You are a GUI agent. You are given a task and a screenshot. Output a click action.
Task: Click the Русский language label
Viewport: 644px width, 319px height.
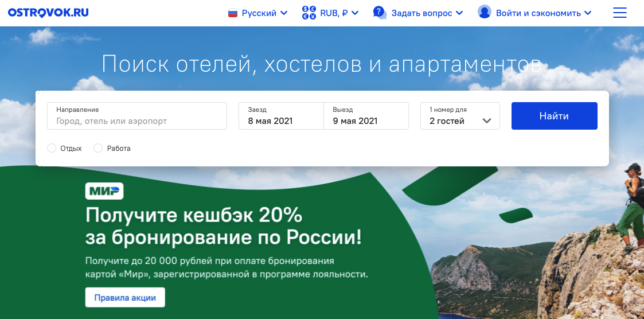259,13
